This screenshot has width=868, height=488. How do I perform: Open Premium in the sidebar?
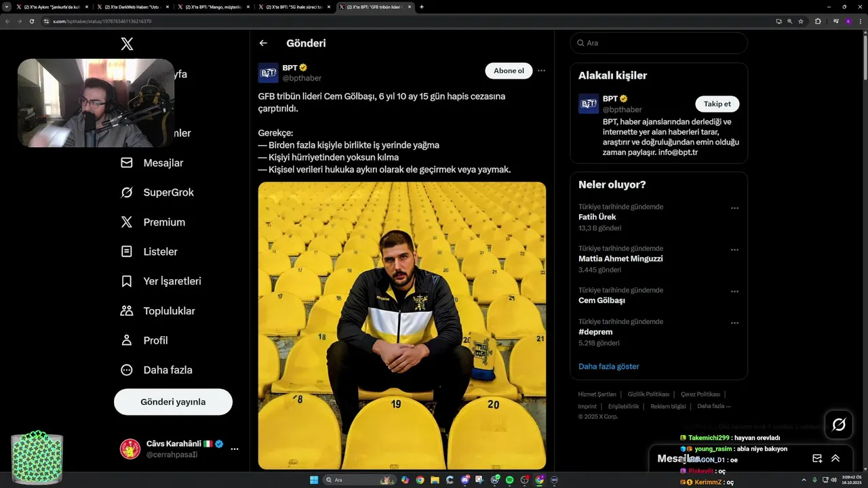(x=153, y=222)
